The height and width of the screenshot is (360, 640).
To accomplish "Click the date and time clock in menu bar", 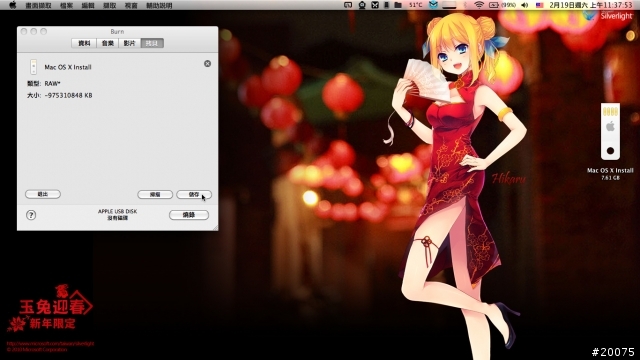I will click(591, 5).
